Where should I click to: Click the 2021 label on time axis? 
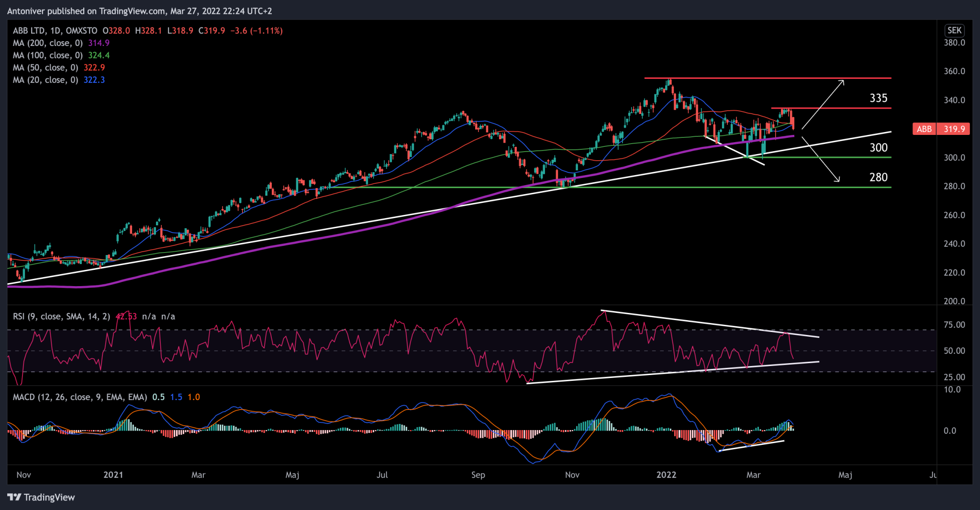(x=113, y=475)
